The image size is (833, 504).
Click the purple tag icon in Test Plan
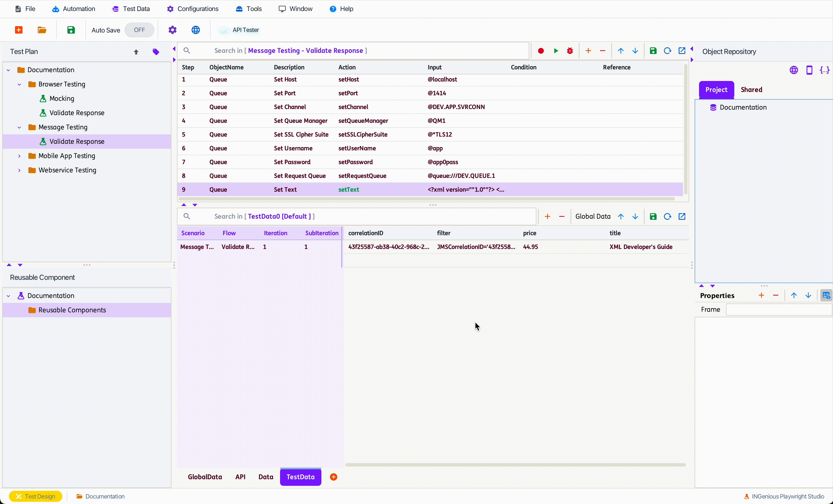(x=156, y=52)
